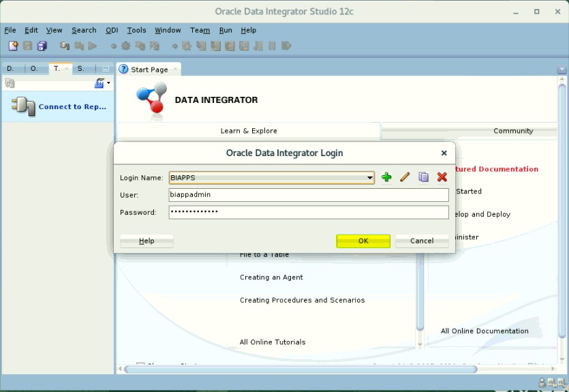Open the Search menu

point(84,30)
